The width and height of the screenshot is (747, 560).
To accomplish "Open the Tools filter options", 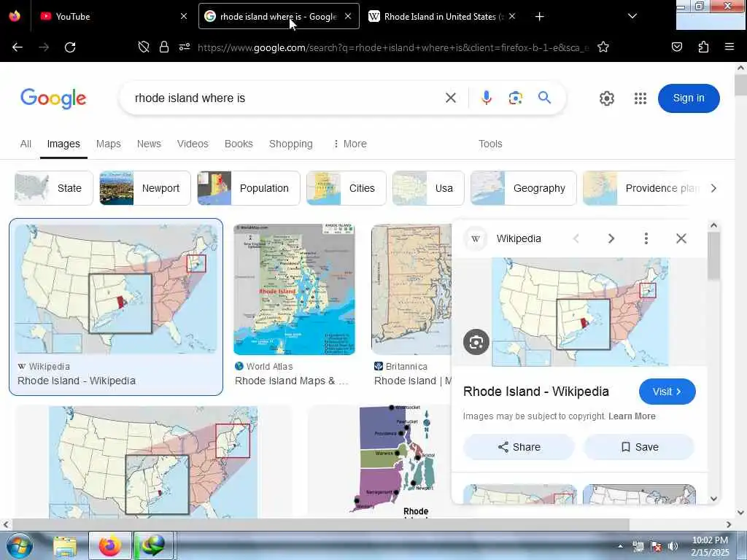I will coord(490,144).
